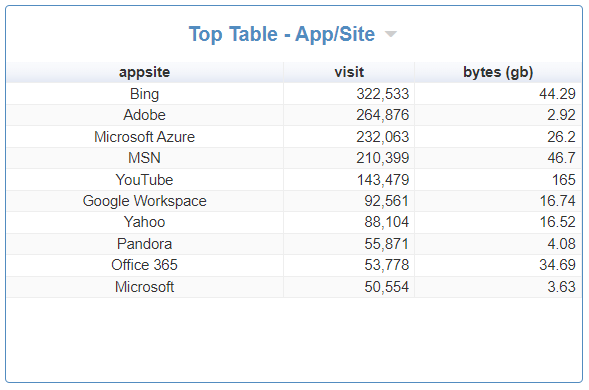Click bytes value 4.08
The width and height of the screenshot is (589, 390).
point(561,244)
